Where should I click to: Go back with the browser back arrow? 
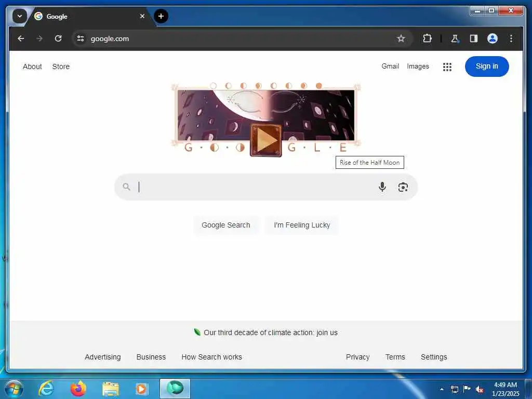pyautogui.click(x=21, y=38)
